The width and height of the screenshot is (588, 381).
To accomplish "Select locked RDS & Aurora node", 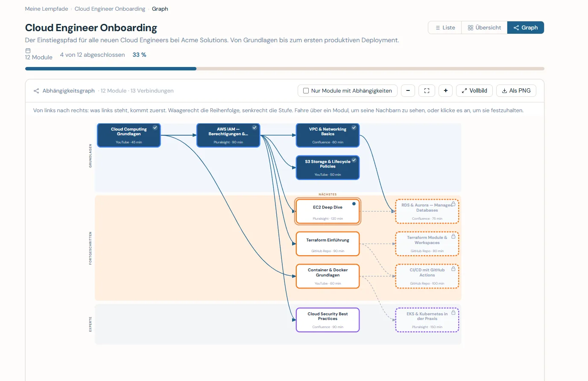I will pyautogui.click(x=427, y=211).
